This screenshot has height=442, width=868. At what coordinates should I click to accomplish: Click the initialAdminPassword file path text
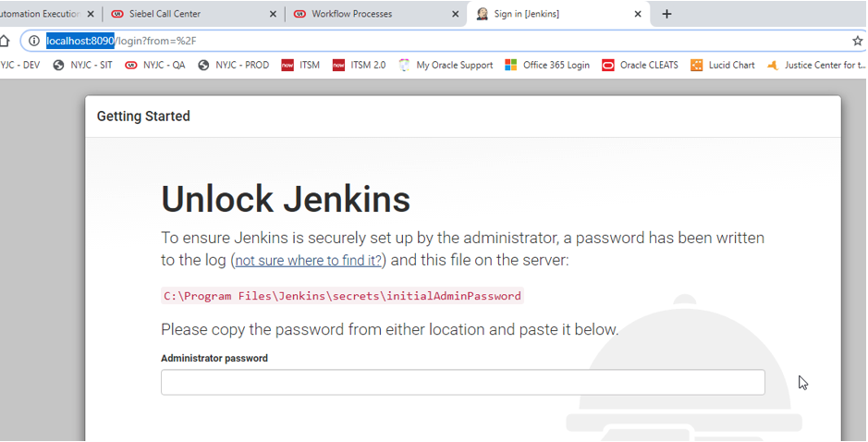pyautogui.click(x=342, y=296)
